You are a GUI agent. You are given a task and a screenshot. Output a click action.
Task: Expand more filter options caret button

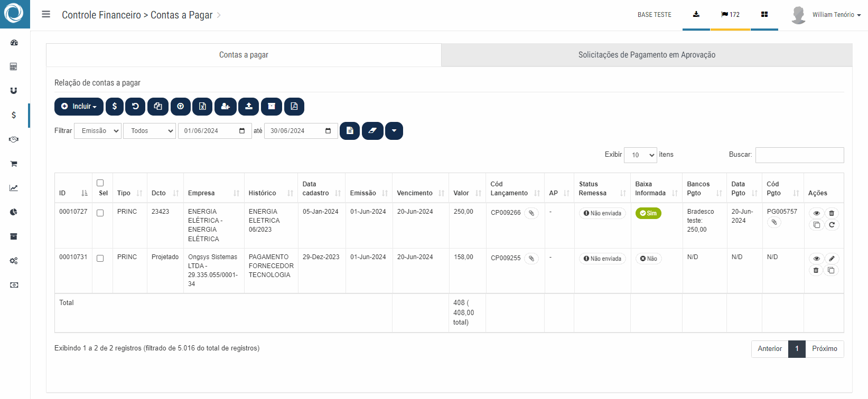tap(394, 131)
